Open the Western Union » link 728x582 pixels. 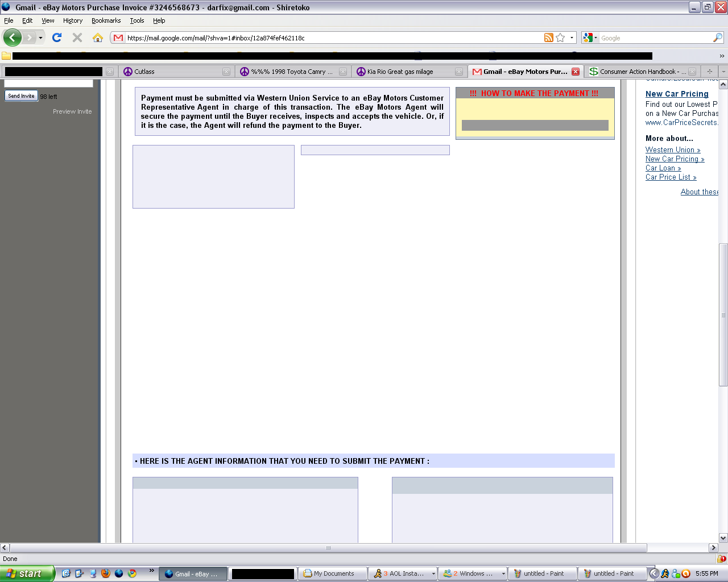point(673,149)
